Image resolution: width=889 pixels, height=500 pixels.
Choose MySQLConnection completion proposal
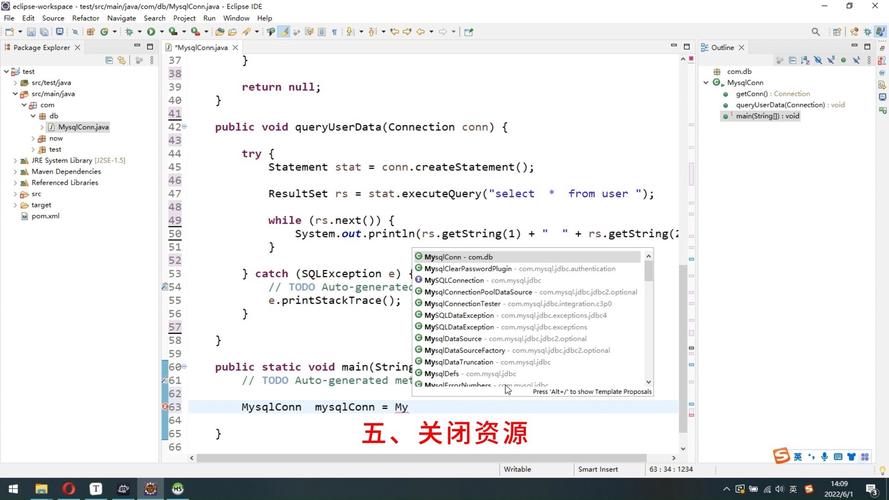click(527, 280)
